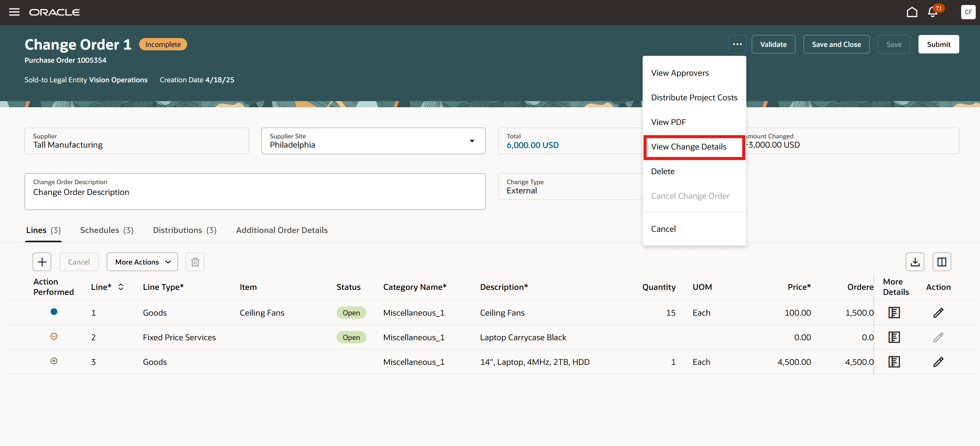
Task: Select View Change Details from the menu
Action: click(x=689, y=147)
